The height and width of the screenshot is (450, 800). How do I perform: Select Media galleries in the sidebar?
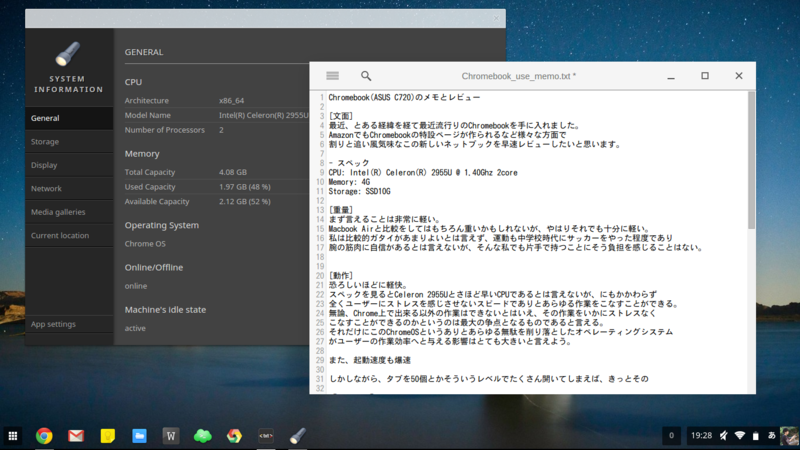(x=69, y=212)
